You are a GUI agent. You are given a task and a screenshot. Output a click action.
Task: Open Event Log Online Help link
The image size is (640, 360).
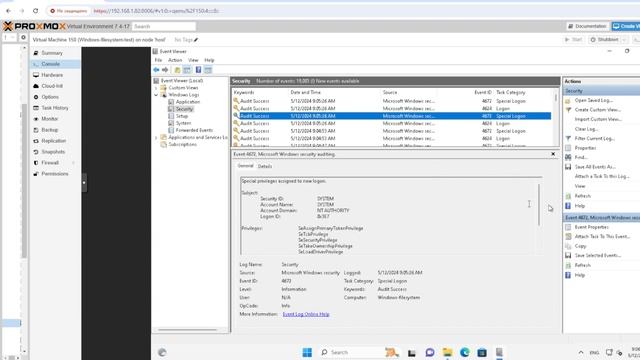coord(306,314)
